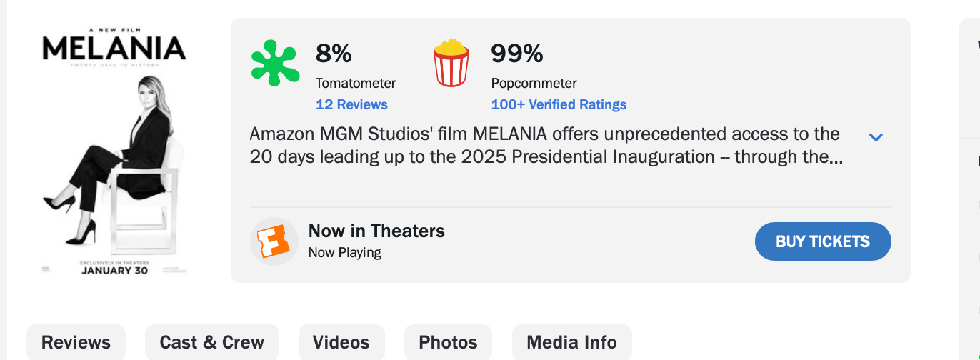Click the Now Playing subtitle
Screen dimensions: 980x360
(344, 252)
